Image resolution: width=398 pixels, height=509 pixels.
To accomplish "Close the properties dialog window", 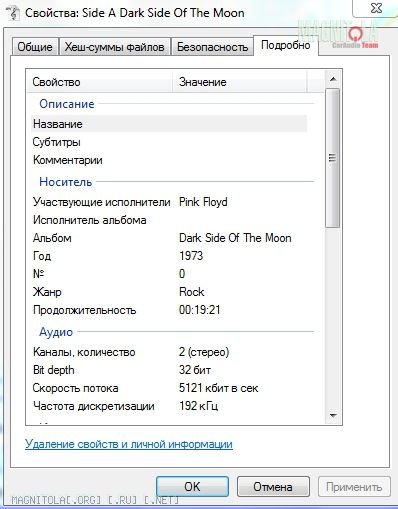I will 376,8.
